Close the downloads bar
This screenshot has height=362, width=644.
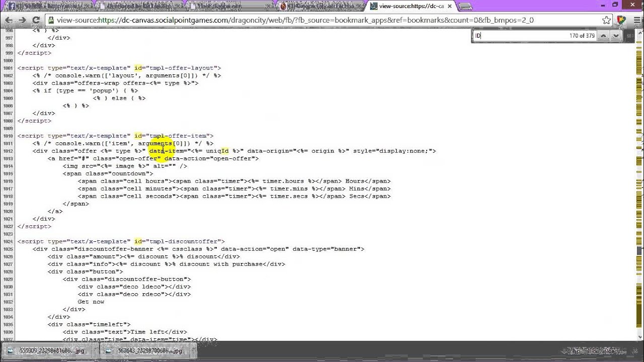[635, 350]
